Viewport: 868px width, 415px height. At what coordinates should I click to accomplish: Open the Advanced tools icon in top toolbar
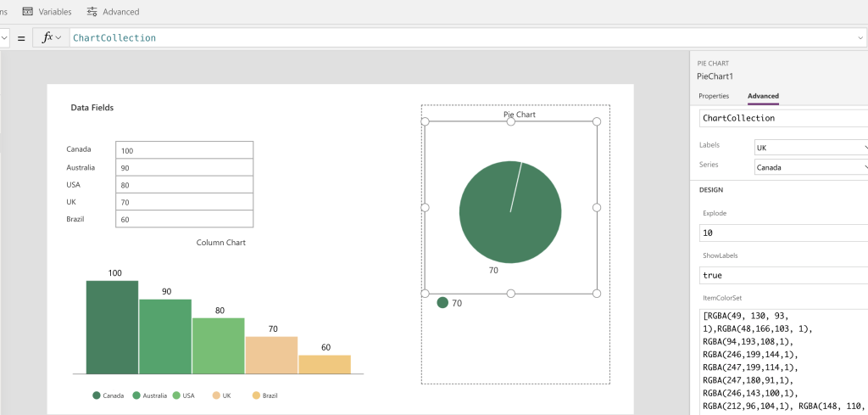pos(92,12)
